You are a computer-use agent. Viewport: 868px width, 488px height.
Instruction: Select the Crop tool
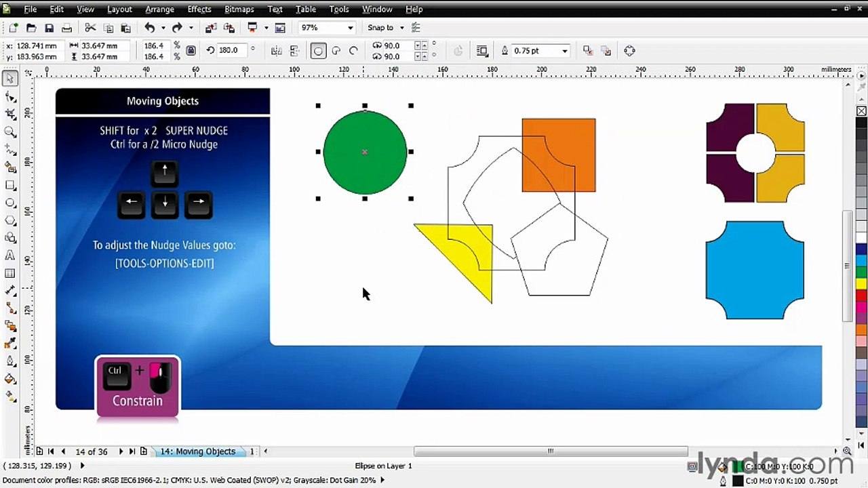[10, 115]
